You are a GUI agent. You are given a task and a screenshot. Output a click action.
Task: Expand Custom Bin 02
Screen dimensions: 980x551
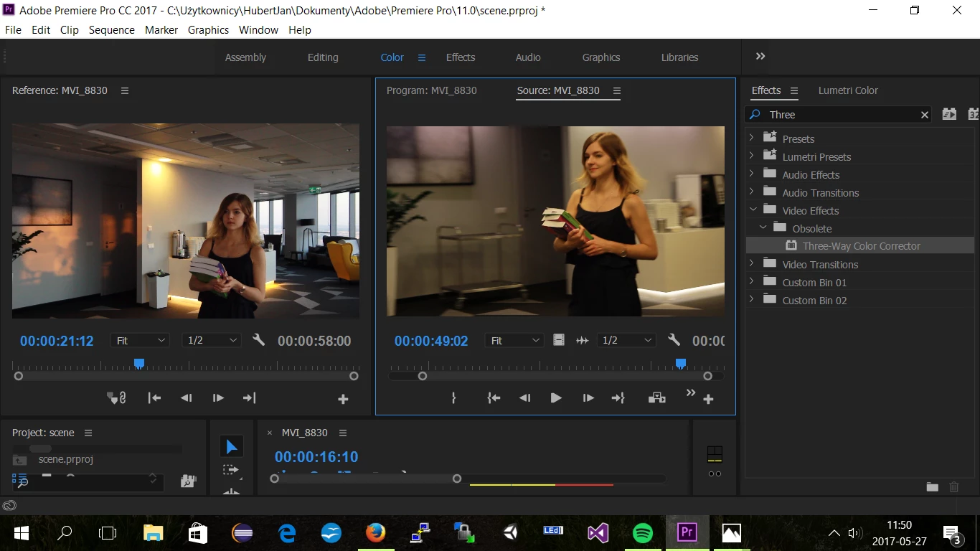[752, 299]
